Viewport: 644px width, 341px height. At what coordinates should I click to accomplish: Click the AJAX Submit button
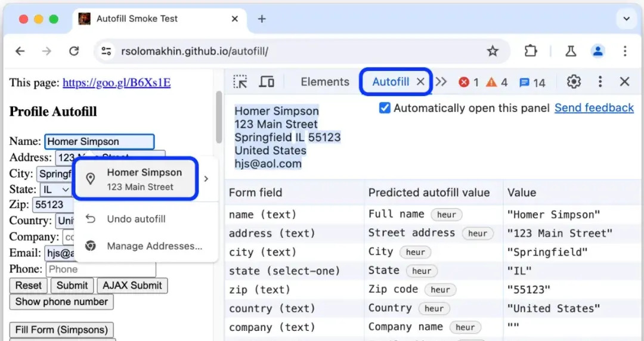point(132,286)
